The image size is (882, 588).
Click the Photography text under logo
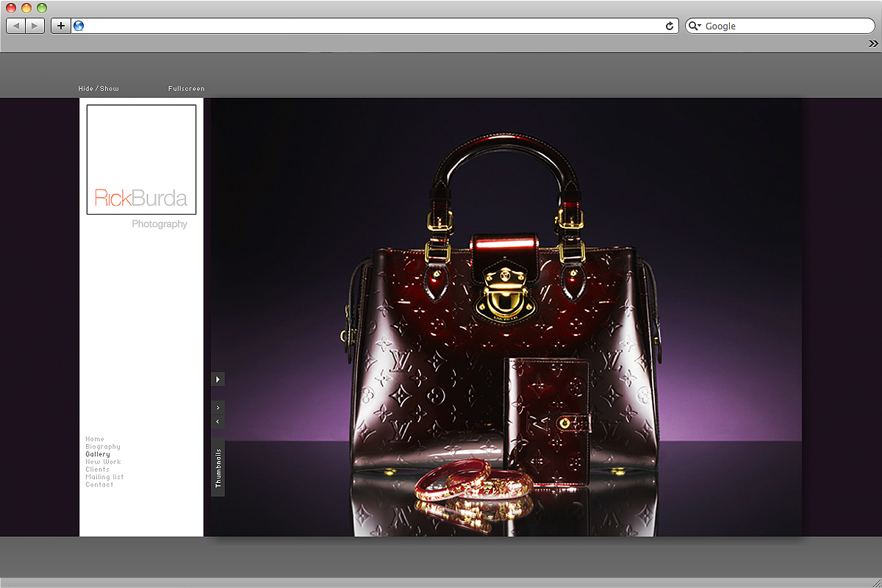(159, 224)
